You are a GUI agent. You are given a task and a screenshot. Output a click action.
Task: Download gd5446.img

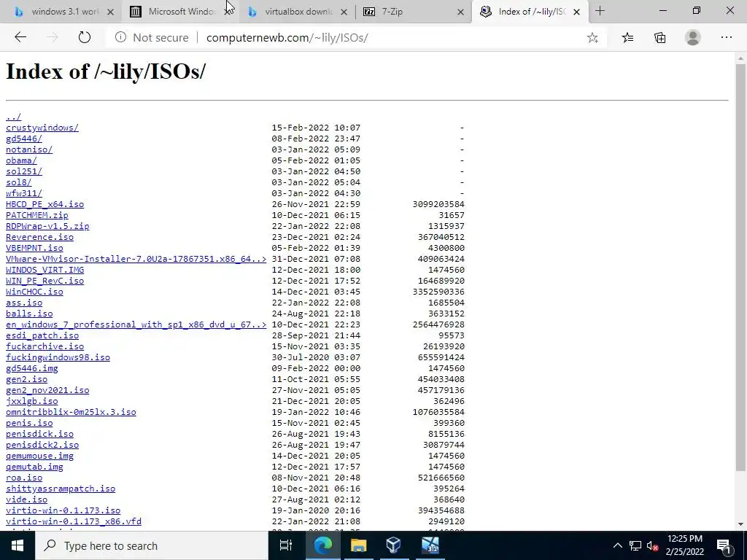pos(31,368)
